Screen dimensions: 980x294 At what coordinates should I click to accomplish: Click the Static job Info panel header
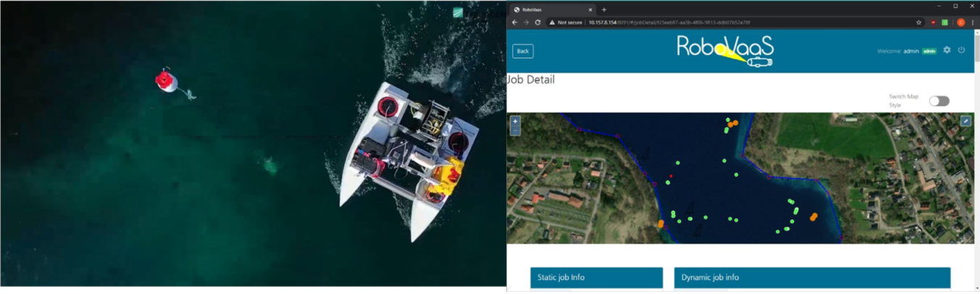click(596, 277)
